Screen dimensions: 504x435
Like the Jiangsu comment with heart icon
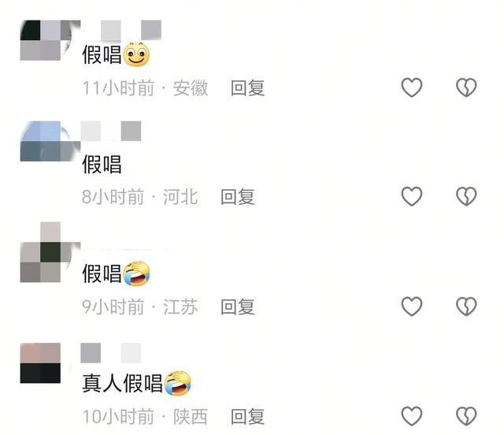(x=412, y=307)
